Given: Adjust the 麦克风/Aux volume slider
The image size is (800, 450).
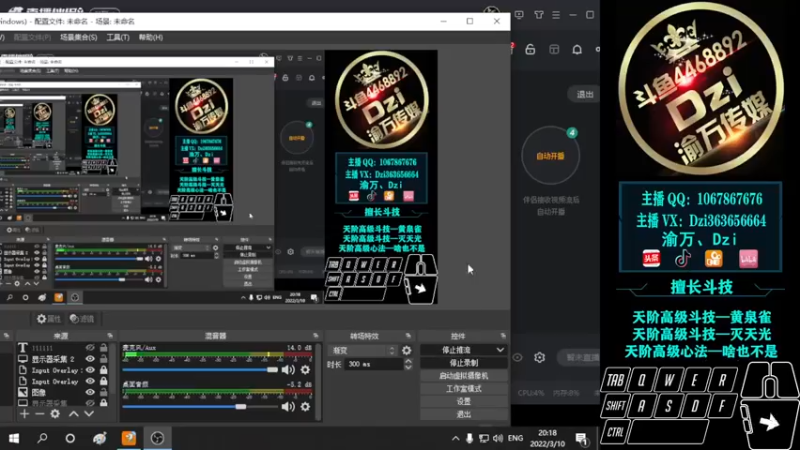Looking at the screenshot, I should [x=200, y=369].
